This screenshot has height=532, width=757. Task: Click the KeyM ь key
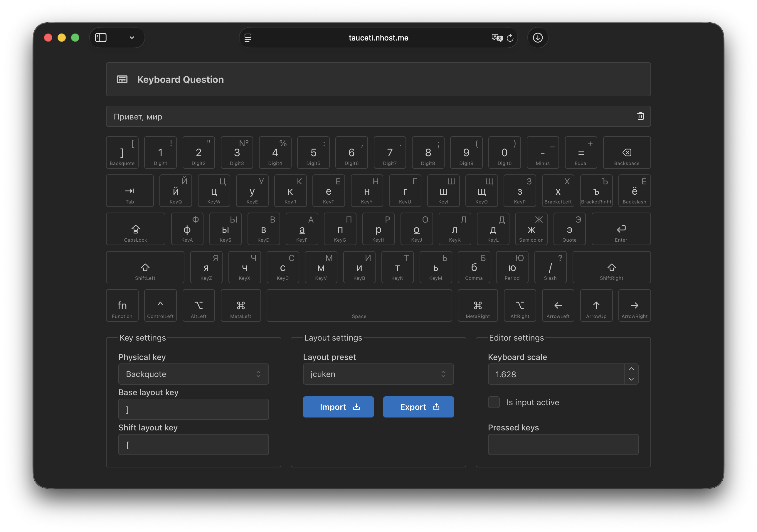[x=435, y=267]
